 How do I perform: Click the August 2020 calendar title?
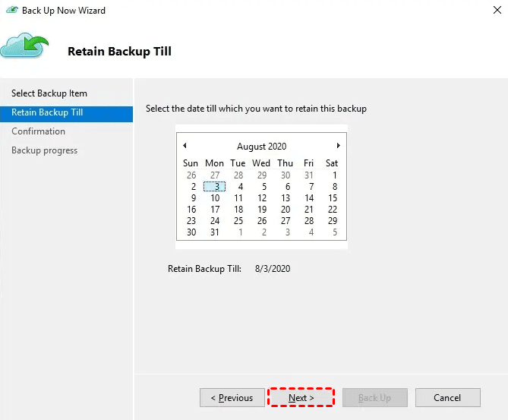click(262, 146)
